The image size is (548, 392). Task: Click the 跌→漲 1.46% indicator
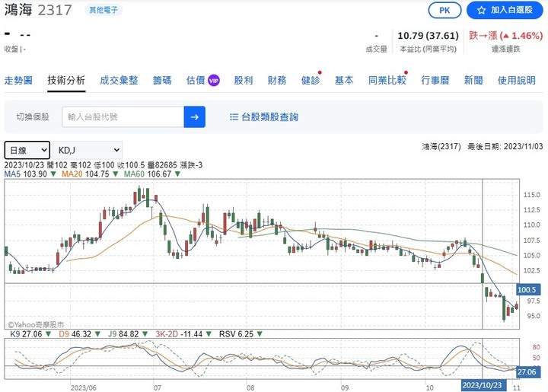click(505, 36)
